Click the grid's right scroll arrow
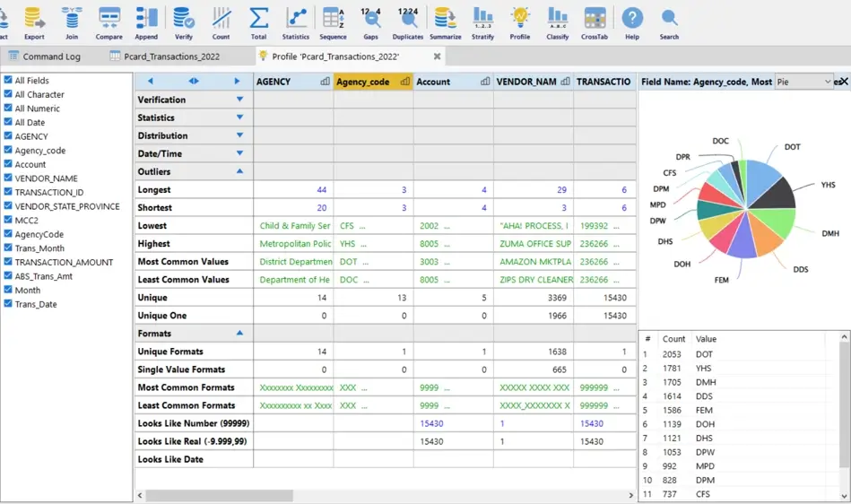Image resolution: width=851 pixels, height=504 pixels. tap(630, 495)
